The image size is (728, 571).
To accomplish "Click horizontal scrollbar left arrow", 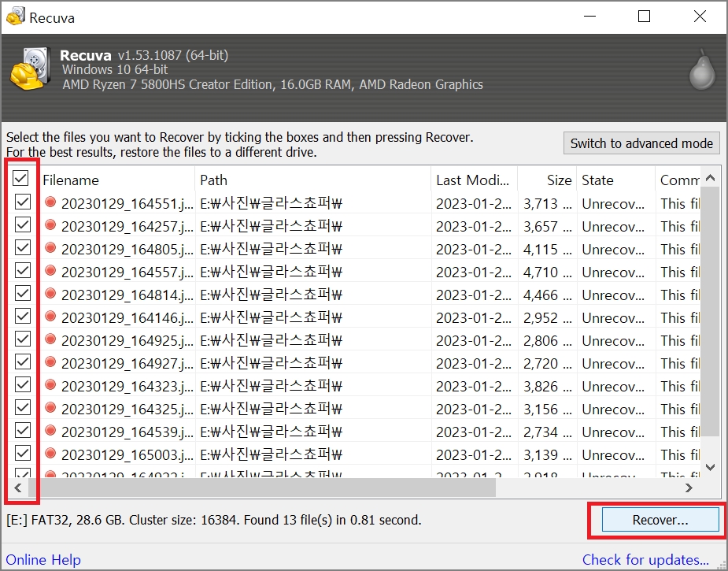I will [17, 488].
